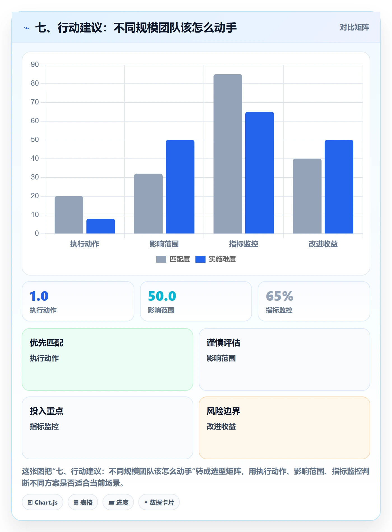This screenshot has height=532, width=392.
Task: Select the 谨慎评估 matrix card
Action: tap(284, 360)
